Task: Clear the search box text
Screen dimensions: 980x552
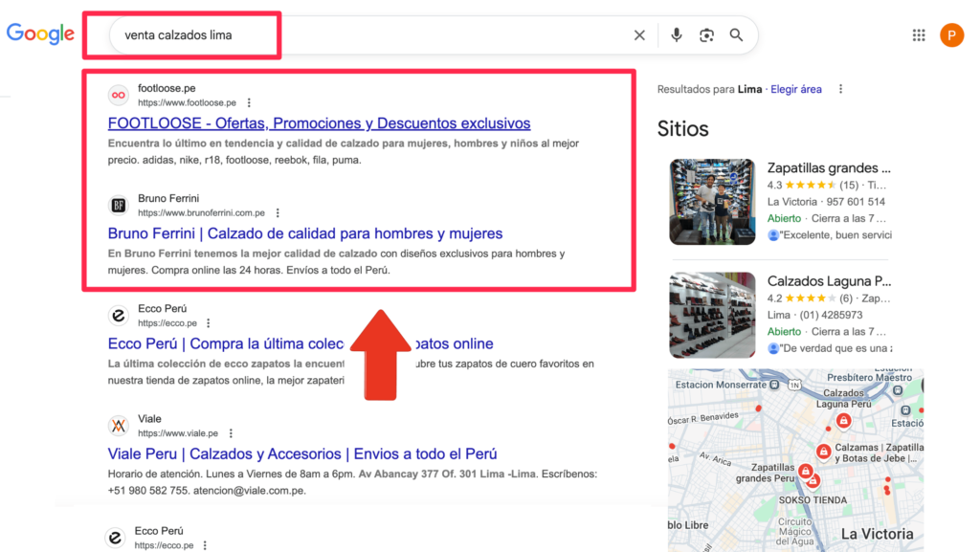Action: coord(638,35)
